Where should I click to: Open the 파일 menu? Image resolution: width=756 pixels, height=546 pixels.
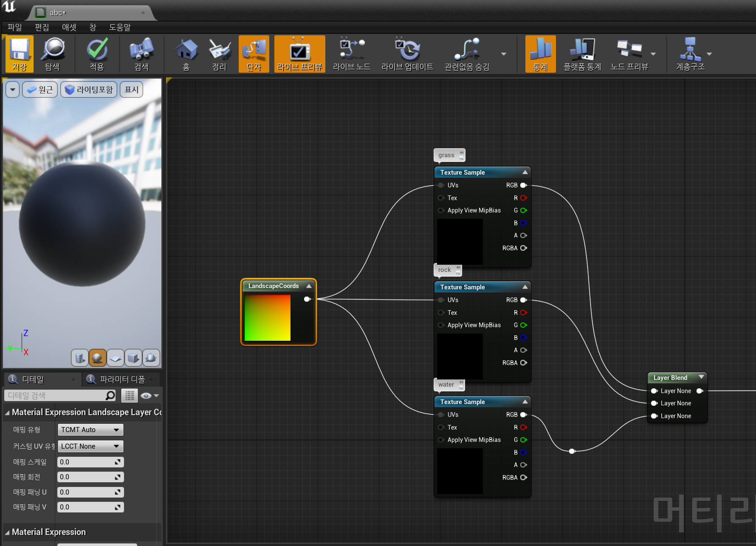tap(14, 27)
